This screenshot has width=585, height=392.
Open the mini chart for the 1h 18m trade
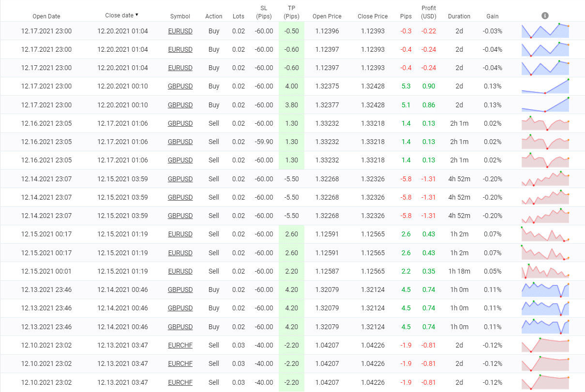[x=545, y=271]
